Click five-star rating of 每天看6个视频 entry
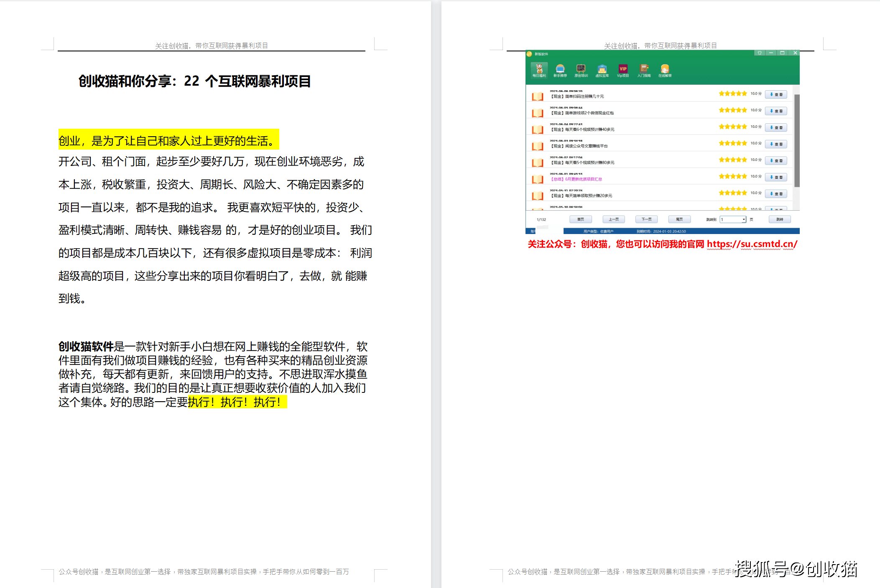880x588 pixels. coord(732,127)
